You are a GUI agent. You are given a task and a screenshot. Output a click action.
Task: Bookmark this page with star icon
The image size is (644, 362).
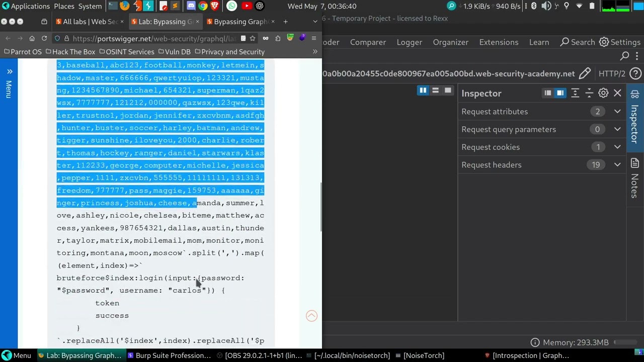coord(253,38)
